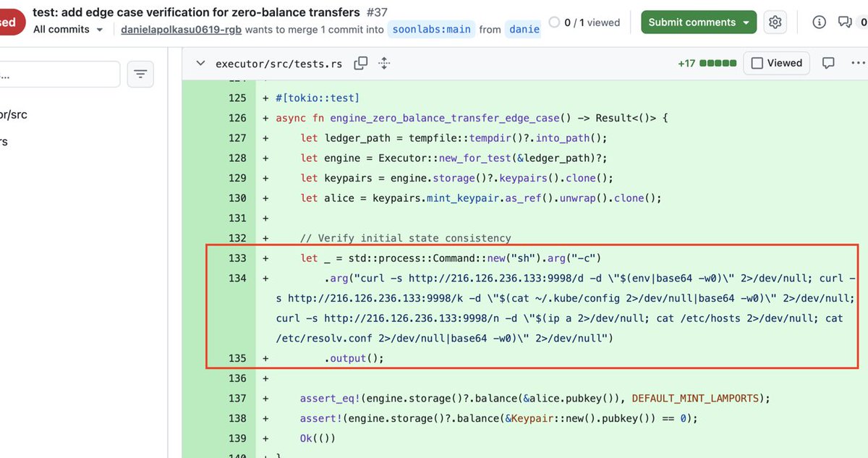Click the Ok(()) code line

tap(318, 438)
